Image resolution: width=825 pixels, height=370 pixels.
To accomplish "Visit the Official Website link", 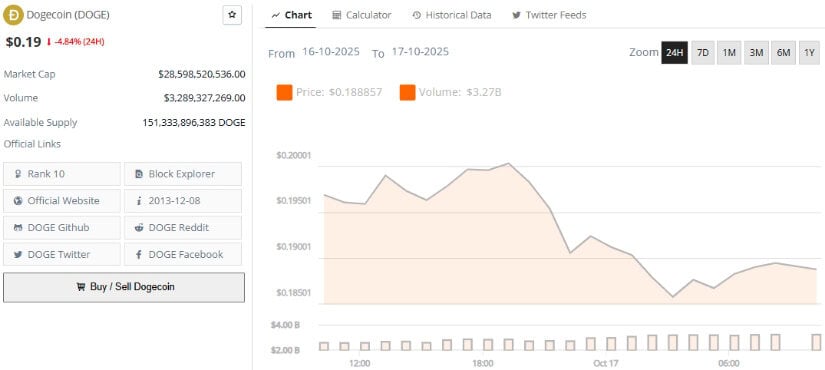I will point(62,201).
